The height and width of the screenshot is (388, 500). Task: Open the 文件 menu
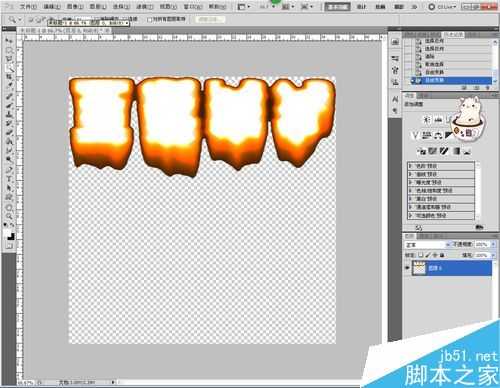[28, 7]
